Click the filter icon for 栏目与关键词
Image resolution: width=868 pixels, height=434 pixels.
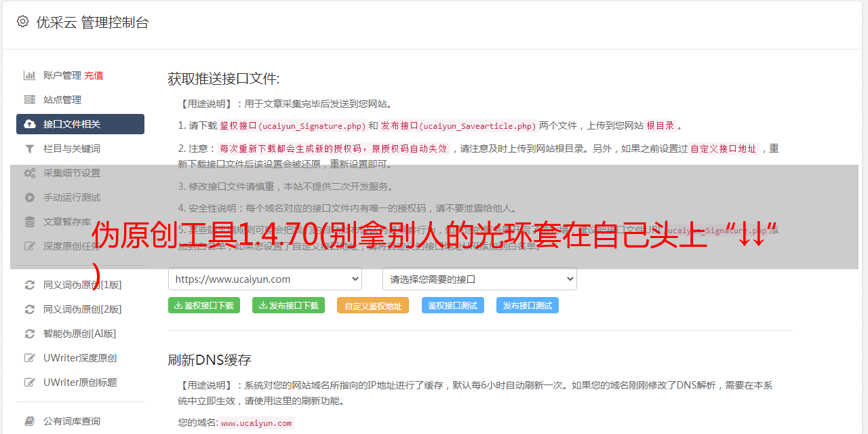[x=30, y=149]
